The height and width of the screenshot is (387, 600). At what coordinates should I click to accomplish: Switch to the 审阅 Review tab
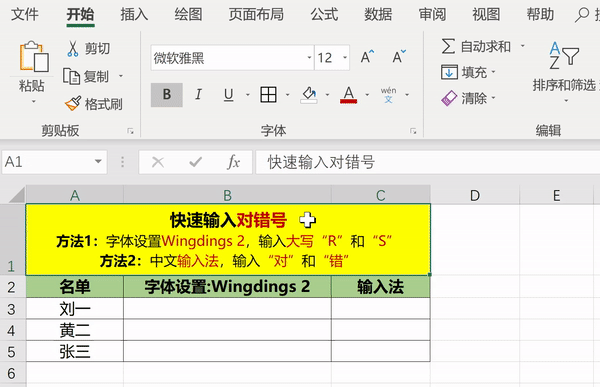click(432, 15)
